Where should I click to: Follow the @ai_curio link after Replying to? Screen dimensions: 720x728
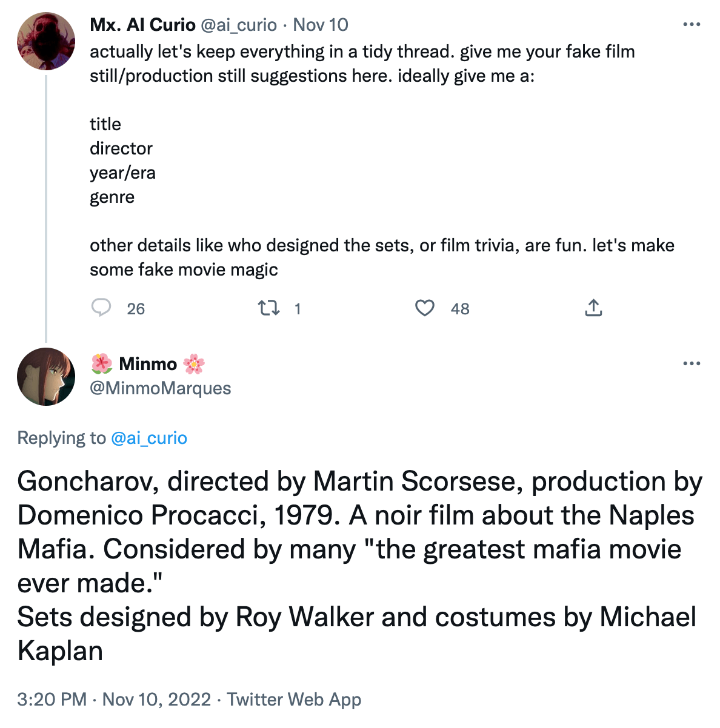[x=149, y=438]
